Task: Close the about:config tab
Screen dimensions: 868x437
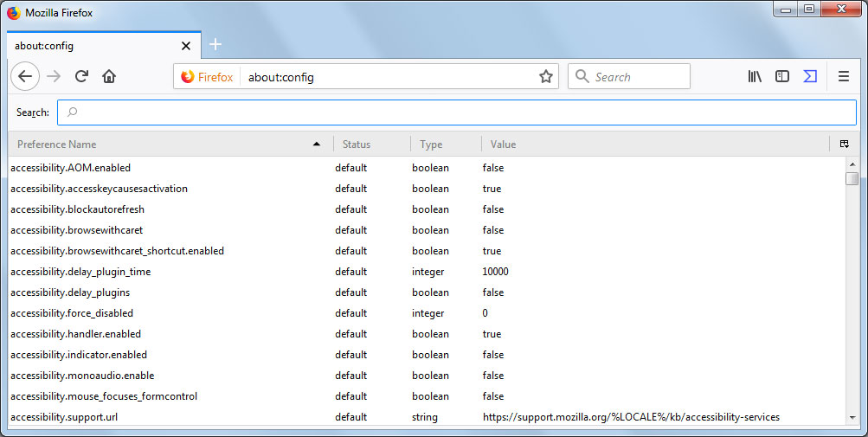Action: point(185,46)
